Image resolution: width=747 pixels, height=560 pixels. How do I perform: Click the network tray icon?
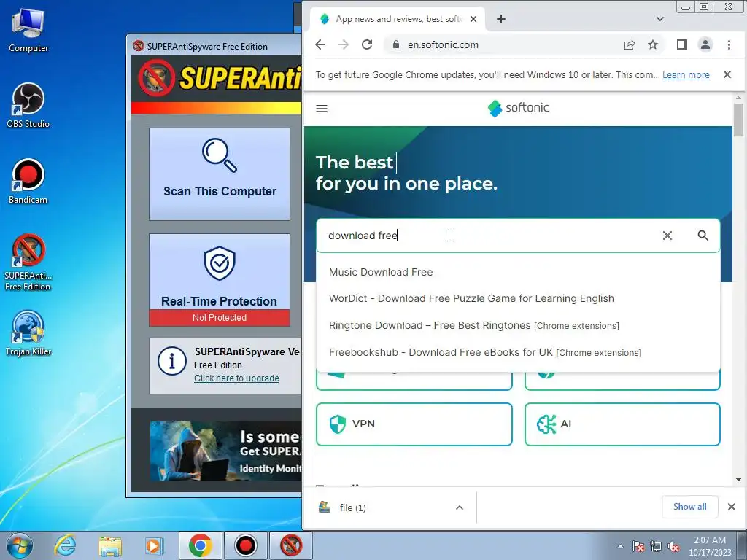pyautogui.click(x=656, y=546)
